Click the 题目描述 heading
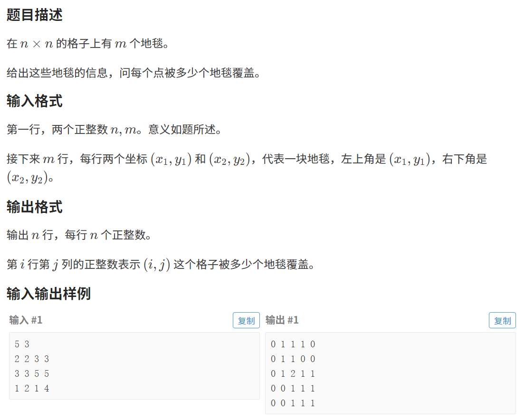Screen dimensions: 525x420 pos(35,15)
